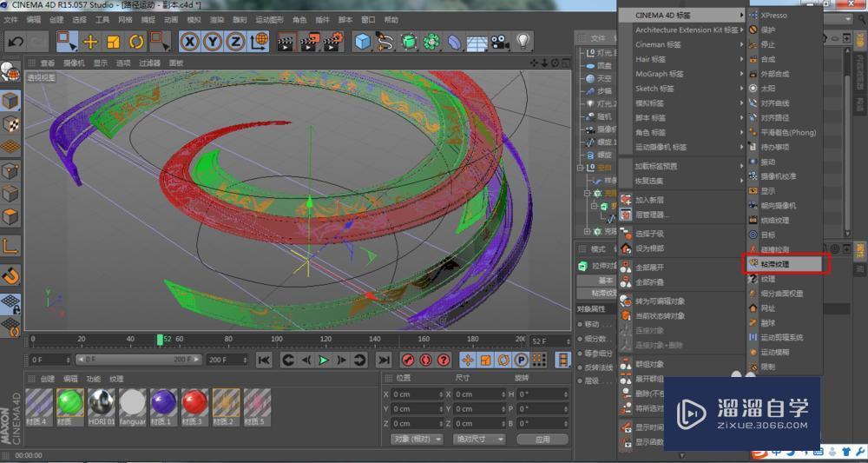This screenshot has height=463, width=868.
Task: Click the 应用 apply button
Action: click(x=542, y=440)
